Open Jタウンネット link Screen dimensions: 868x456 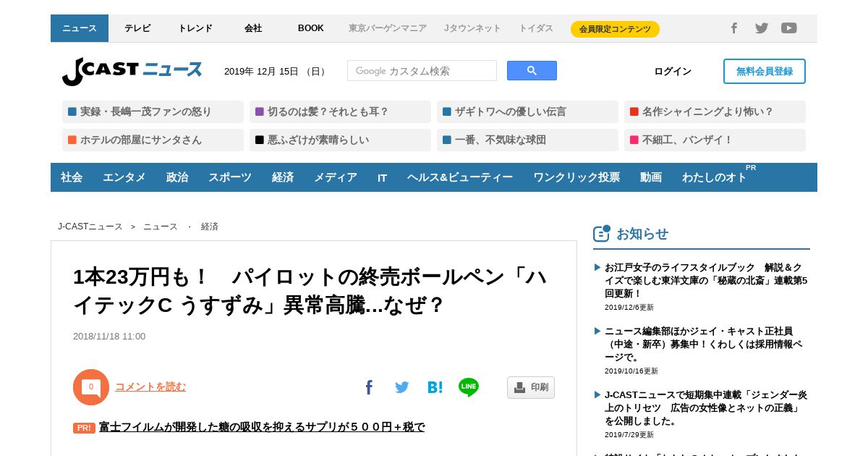[x=472, y=28]
